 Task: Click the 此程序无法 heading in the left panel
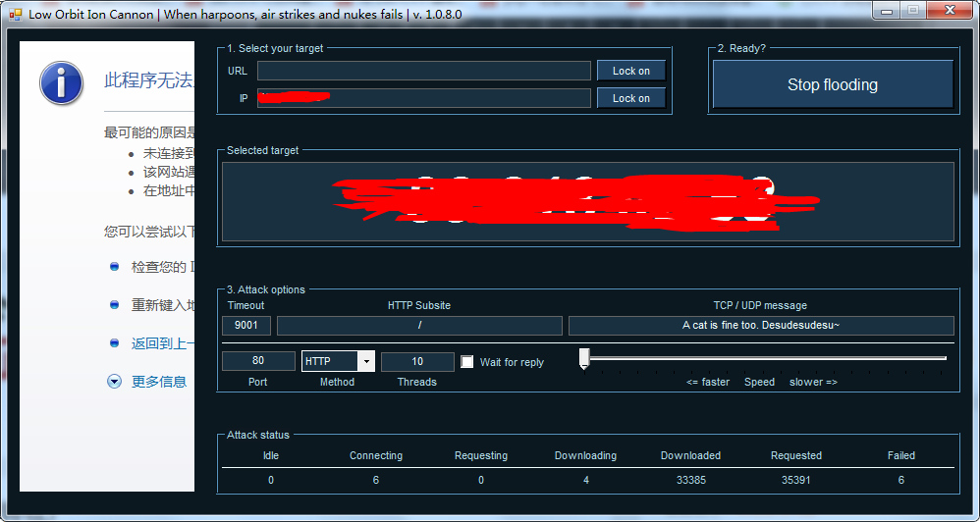(148, 80)
